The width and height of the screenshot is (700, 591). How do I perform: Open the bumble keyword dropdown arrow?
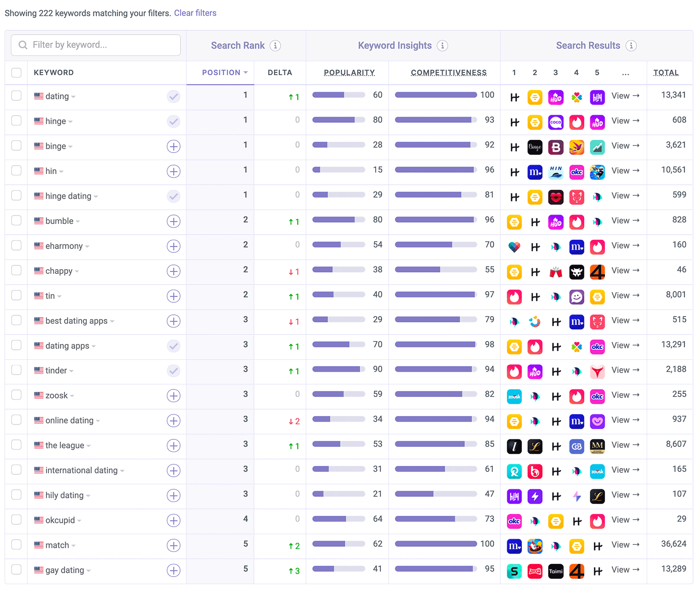(x=78, y=222)
